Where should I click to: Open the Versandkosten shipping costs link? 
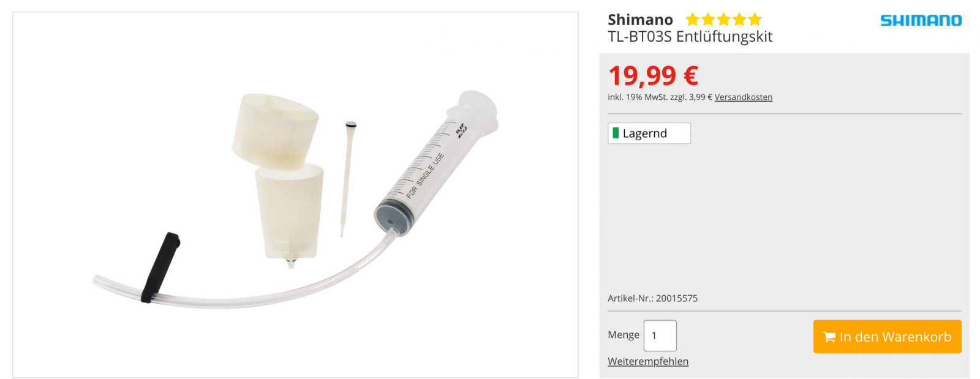[x=743, y=97]
